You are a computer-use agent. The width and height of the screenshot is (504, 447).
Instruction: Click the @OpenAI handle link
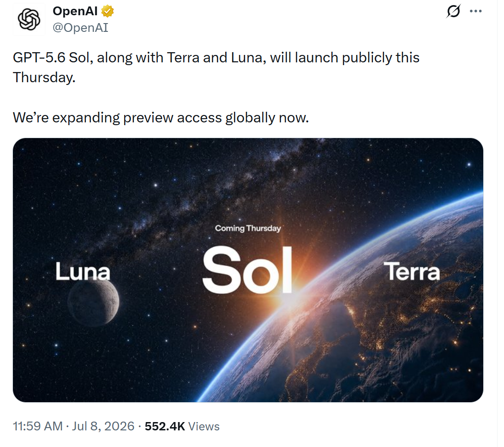point(80,28)
